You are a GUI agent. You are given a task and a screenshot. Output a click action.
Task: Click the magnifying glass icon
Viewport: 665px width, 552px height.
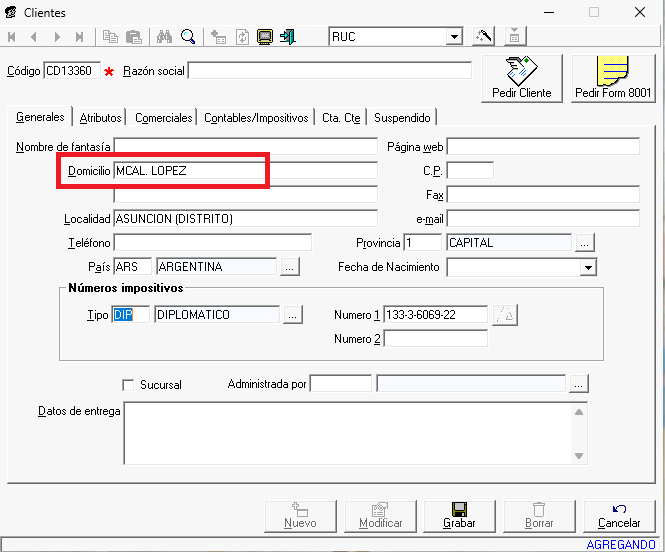[187, 37]
